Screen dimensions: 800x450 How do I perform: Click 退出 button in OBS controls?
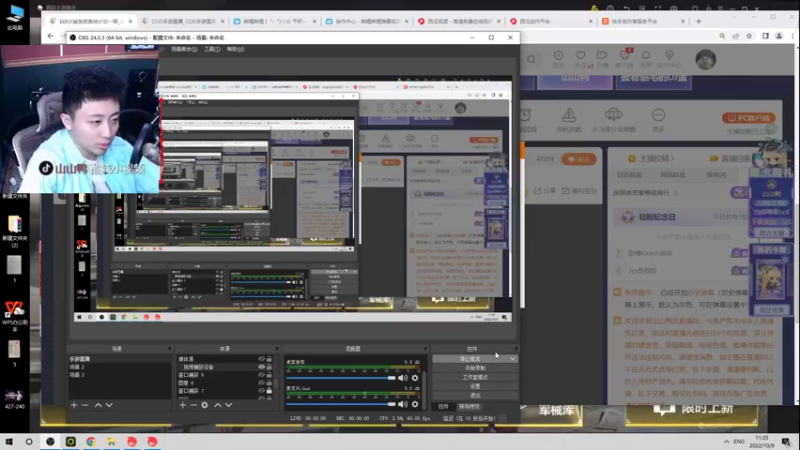(476, 396)
